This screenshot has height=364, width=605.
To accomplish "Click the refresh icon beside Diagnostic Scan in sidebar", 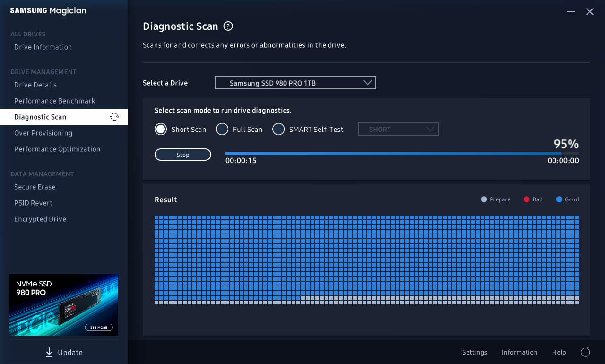I will click(x=114, y=117).
